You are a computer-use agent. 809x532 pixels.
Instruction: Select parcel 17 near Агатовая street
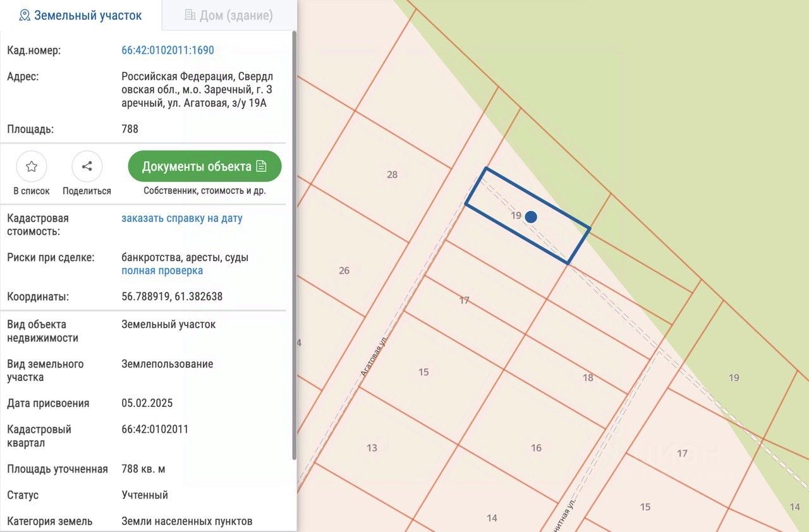[464, 300]
